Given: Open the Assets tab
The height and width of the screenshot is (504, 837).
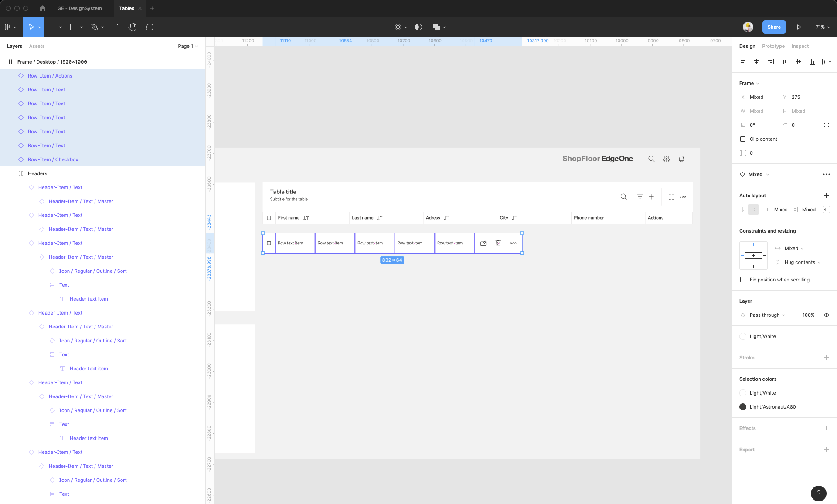Looking at the screenshot, I should coord(37,46).
